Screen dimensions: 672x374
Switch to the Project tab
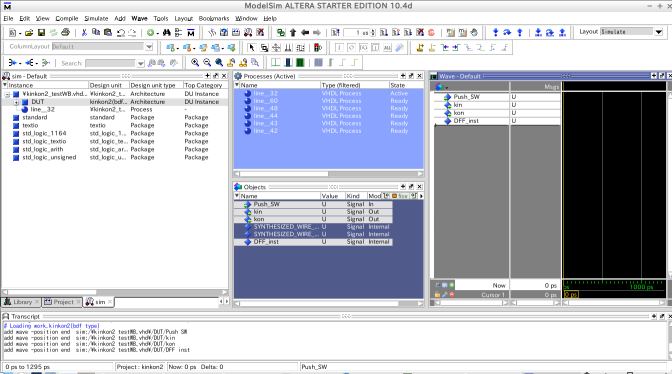point(62,302)
